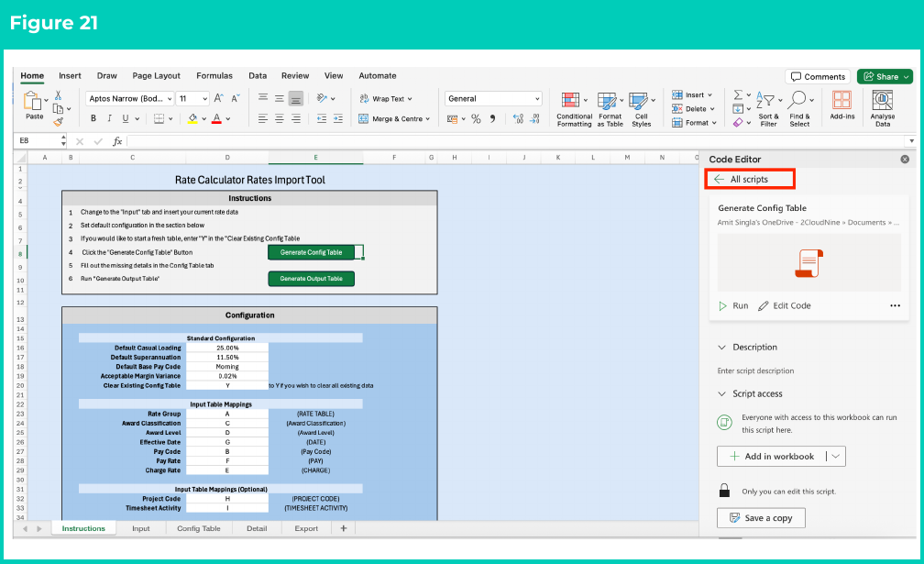Expand the Insert cells dropdown
The height and width of the screenshot is (564, 924).
point(709,94)
